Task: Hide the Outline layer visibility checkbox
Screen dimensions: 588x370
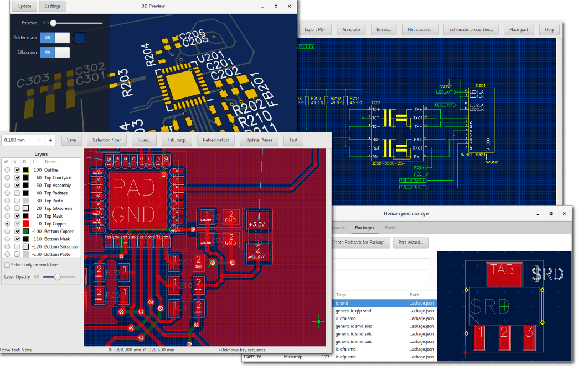Action: coord(17,170)
